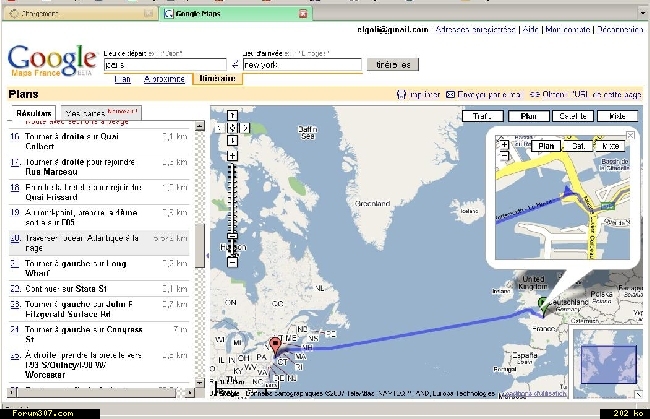
Task: Pan the map up with the arrow control
Action: click(232, 116)
